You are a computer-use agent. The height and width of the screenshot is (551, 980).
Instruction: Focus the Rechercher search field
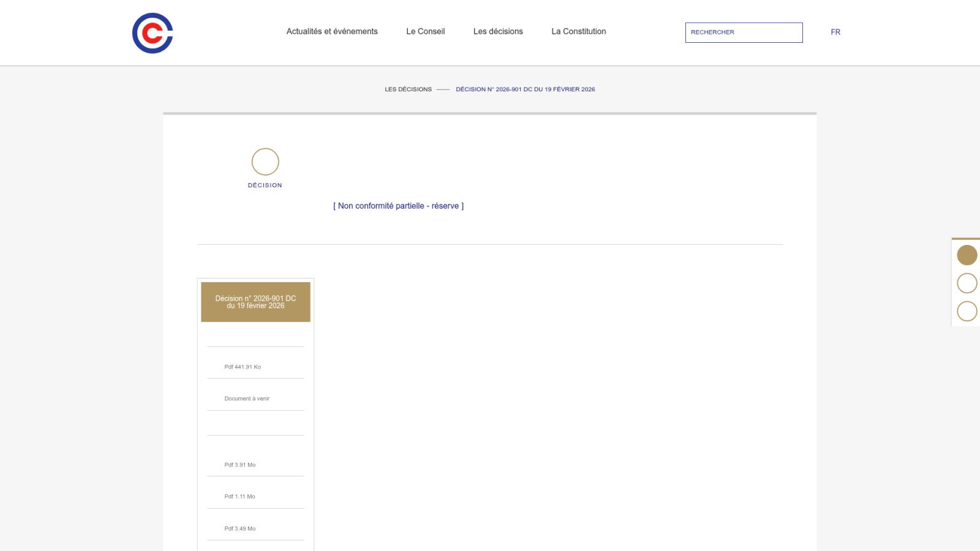click(744, 32)
